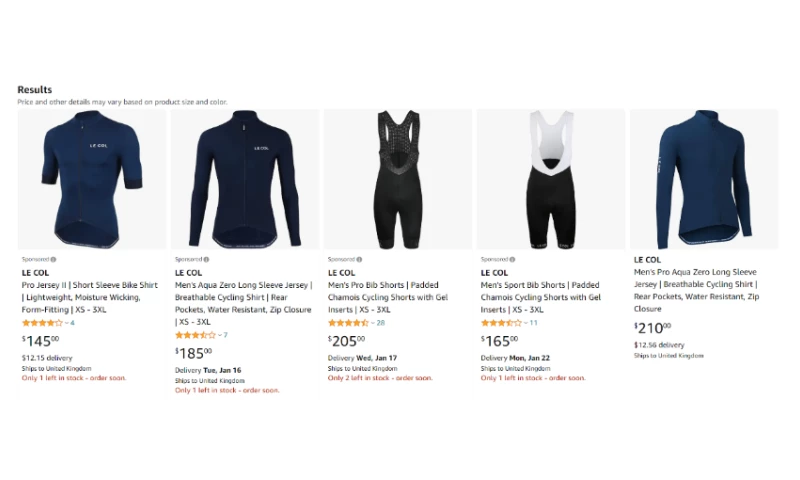This screenshot has width=800, height=480.
Task: Click the star rating of Aqua Zero Long Sleeve Jersey
Action: click(195, 335)
